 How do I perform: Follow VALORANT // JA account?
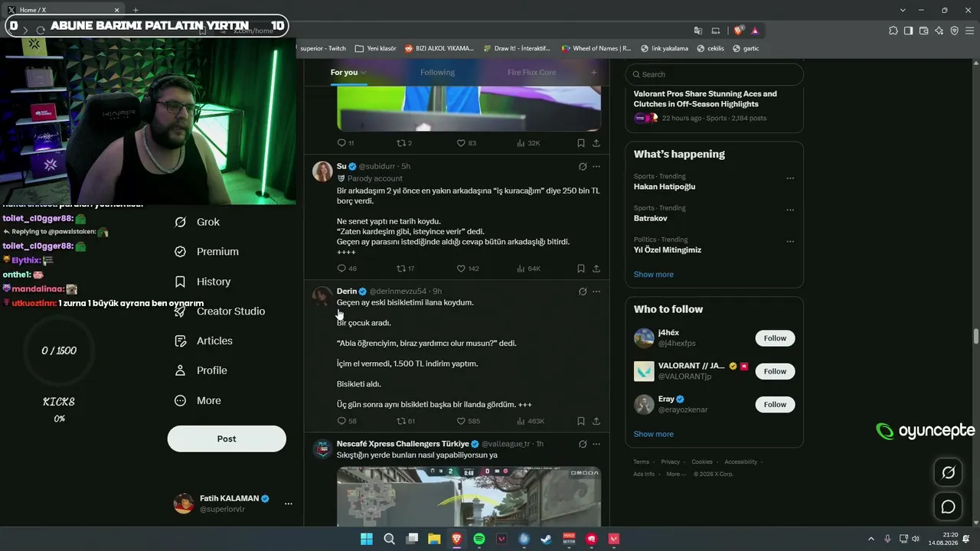775,371
